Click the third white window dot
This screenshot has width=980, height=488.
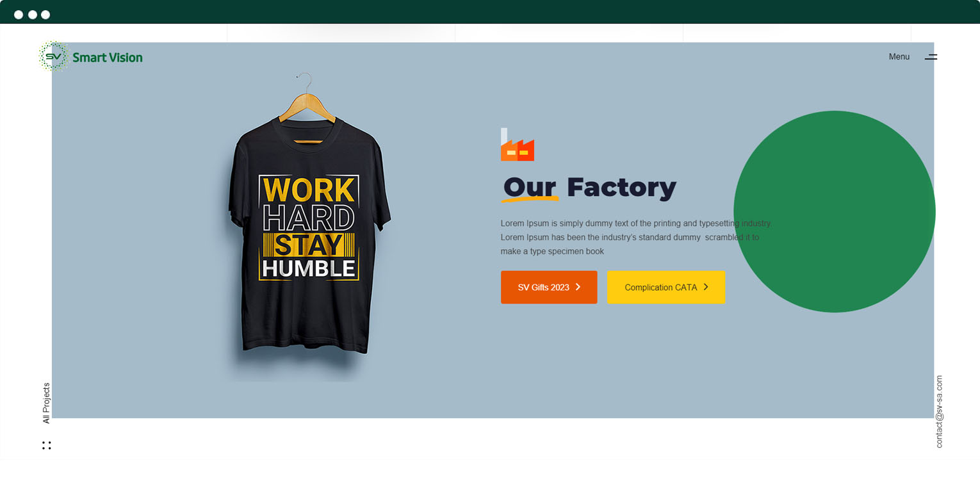pyautogui.click(x=45, y=15)
